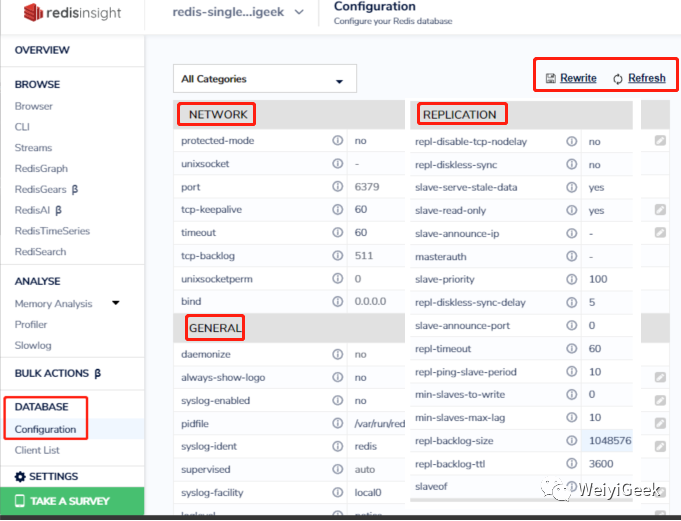Viewport: 681px width, 521px height.
Task: Click the edit pencil for repl-disable-tcp-nodelay
Action: pyautogui.click(x=660, y=141)
